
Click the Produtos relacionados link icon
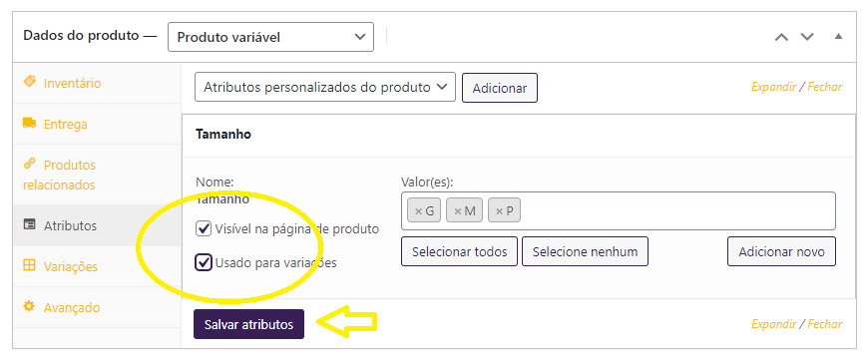pos(29,164)
